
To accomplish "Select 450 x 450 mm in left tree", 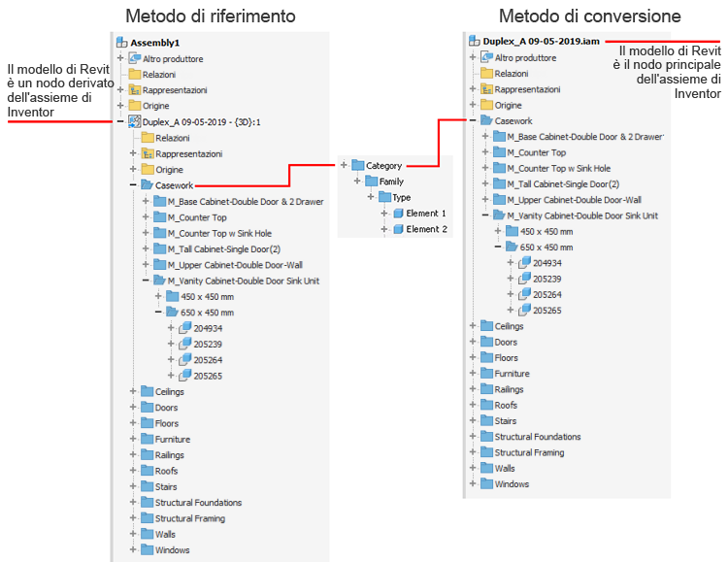I will (207, 296).
